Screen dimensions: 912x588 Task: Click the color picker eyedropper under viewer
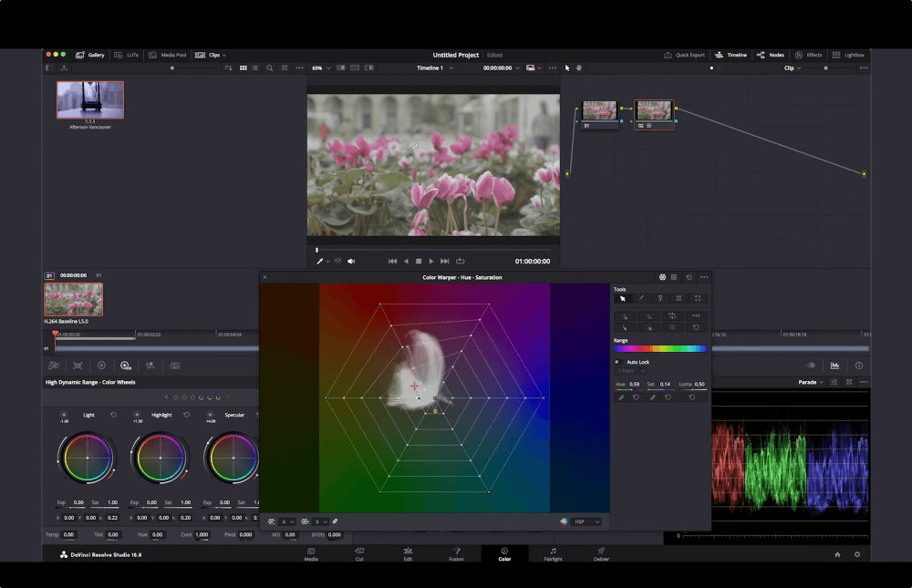pos(320,261)
